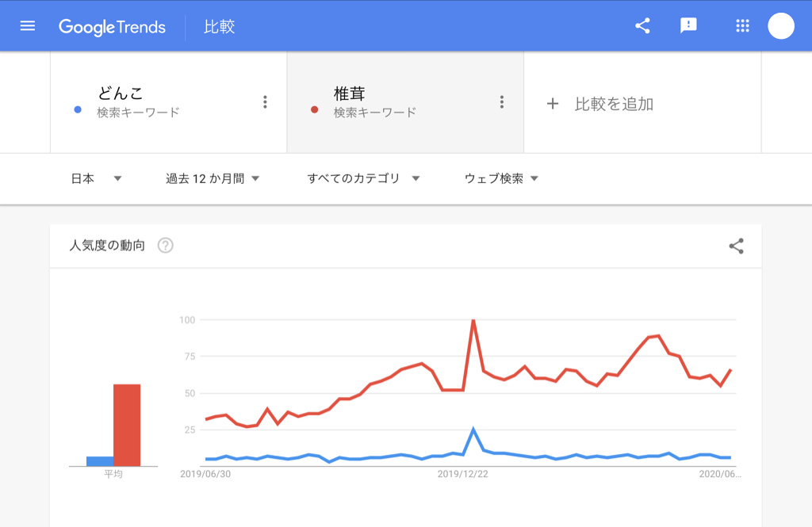Screen dimensions: 812x527
Task: Open the hamburger main menu
Action: [28, 25]
